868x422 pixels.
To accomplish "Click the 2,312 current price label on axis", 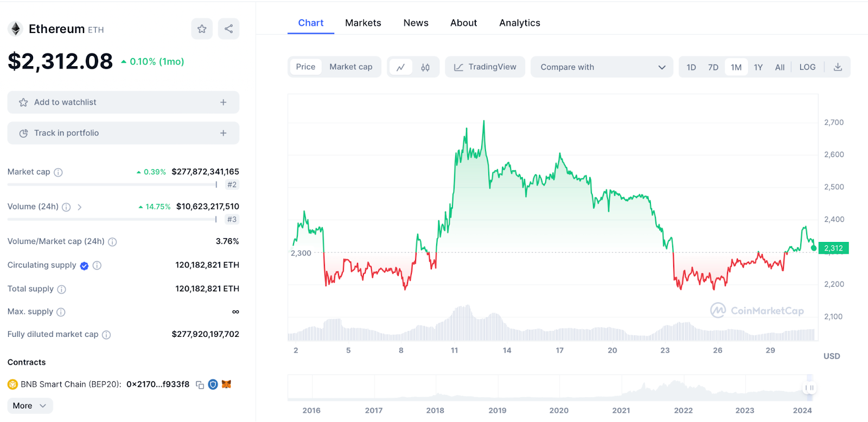I will (x=833, y=248).
